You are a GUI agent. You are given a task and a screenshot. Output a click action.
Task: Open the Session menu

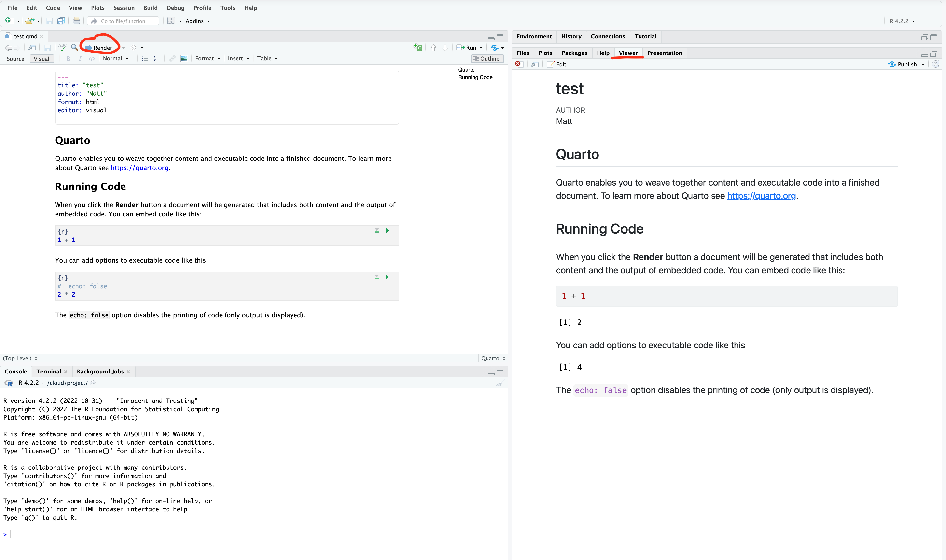124,8
